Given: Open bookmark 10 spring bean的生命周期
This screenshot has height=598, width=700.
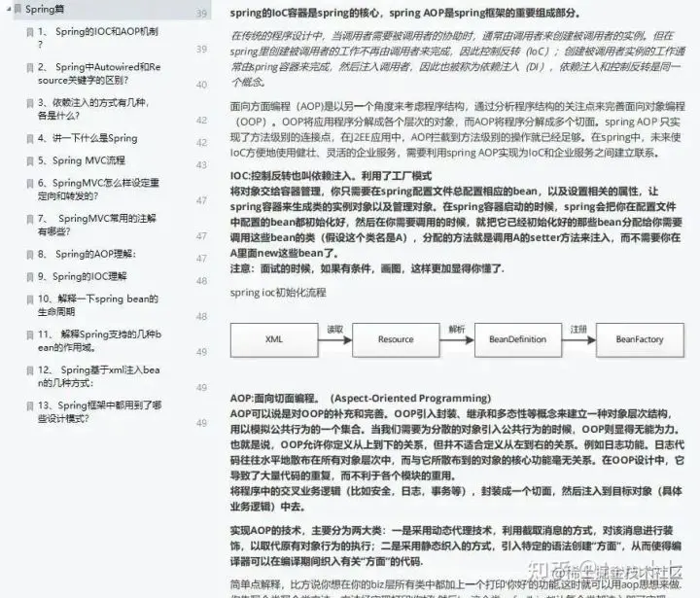Looking at the screenshot, I should [x=98, y=305].
